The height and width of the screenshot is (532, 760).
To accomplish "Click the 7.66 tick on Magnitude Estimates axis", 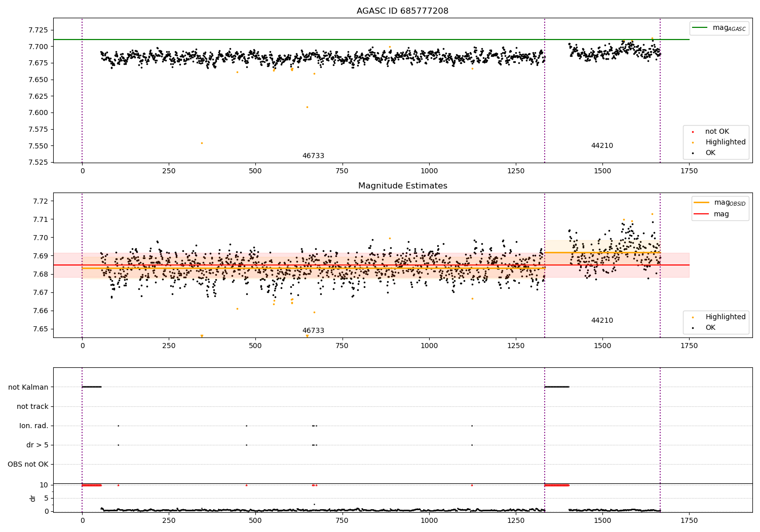I will tap(41, 311).
